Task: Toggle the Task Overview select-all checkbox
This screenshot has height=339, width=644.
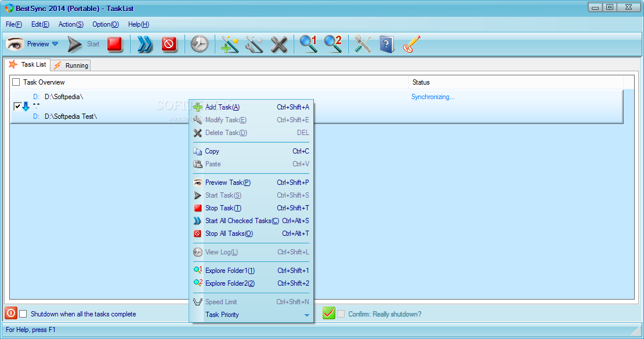Action: [x=16, y=82]
